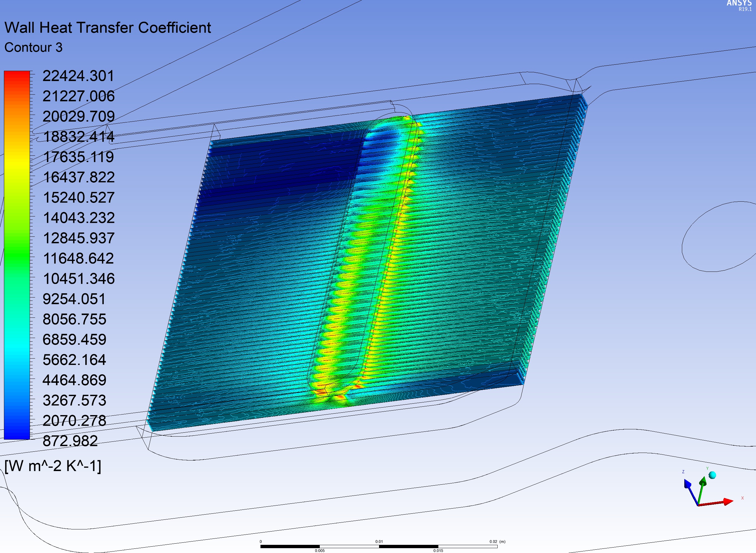This screenshot has width=756, height=553.
Task: Click the blue Z axis arrow on triad
Action: coord(688,484)
